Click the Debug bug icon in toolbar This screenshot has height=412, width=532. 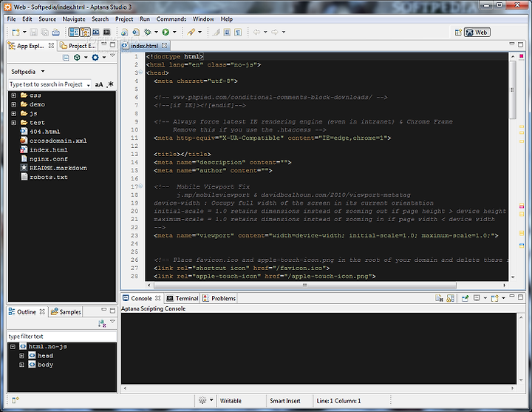pyautogui.click(x=147, y=32)
